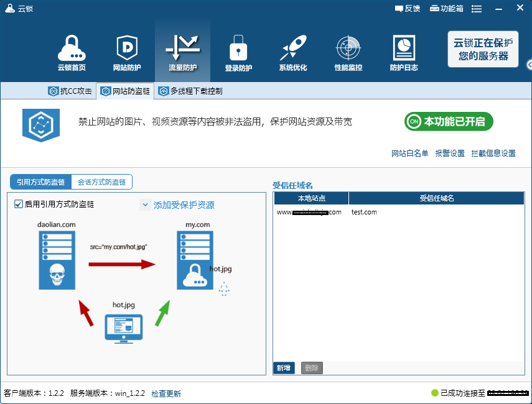
Task: Open 网站白名单 link
Action: [x=410, y=154]
